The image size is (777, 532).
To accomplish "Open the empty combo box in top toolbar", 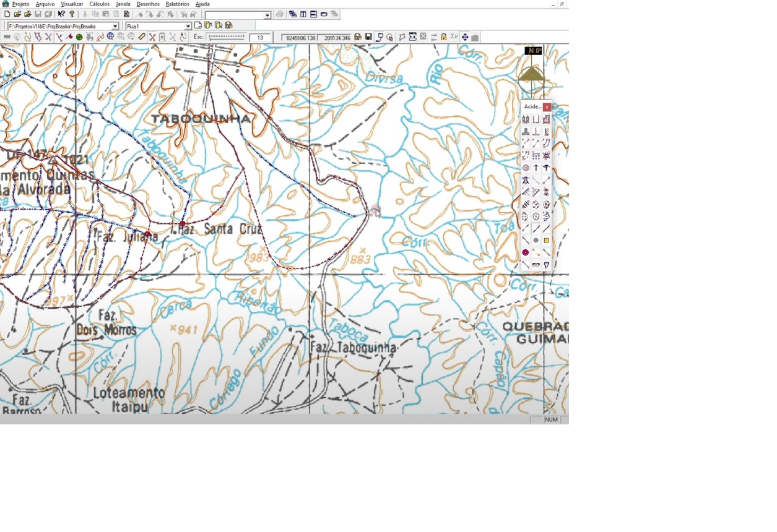I will click(267, 15).
